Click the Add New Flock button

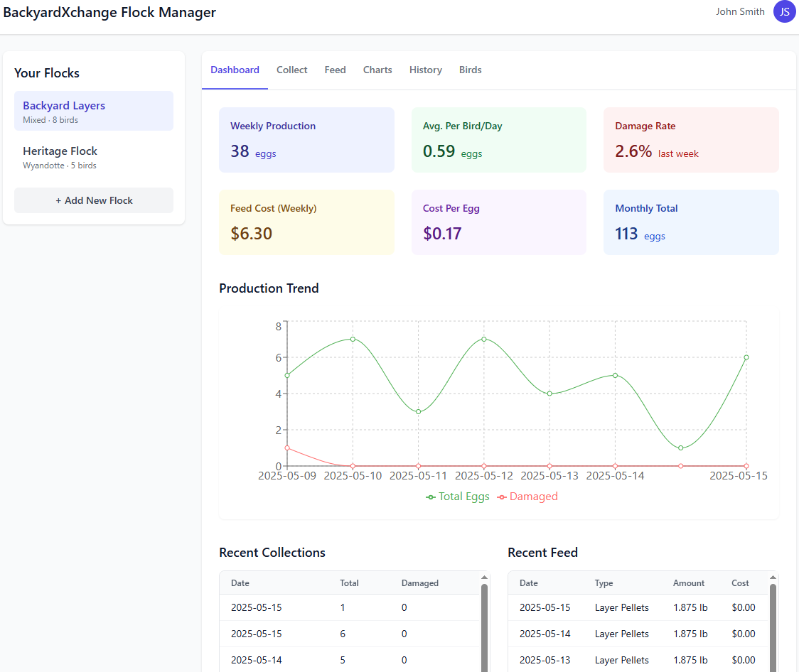pos(94,200)
